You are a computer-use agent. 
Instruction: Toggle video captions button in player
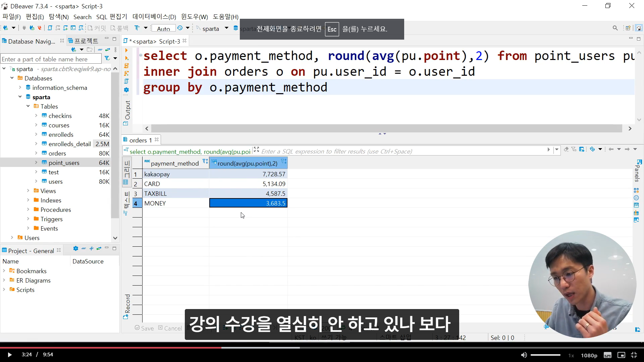[x=607, y=355]
